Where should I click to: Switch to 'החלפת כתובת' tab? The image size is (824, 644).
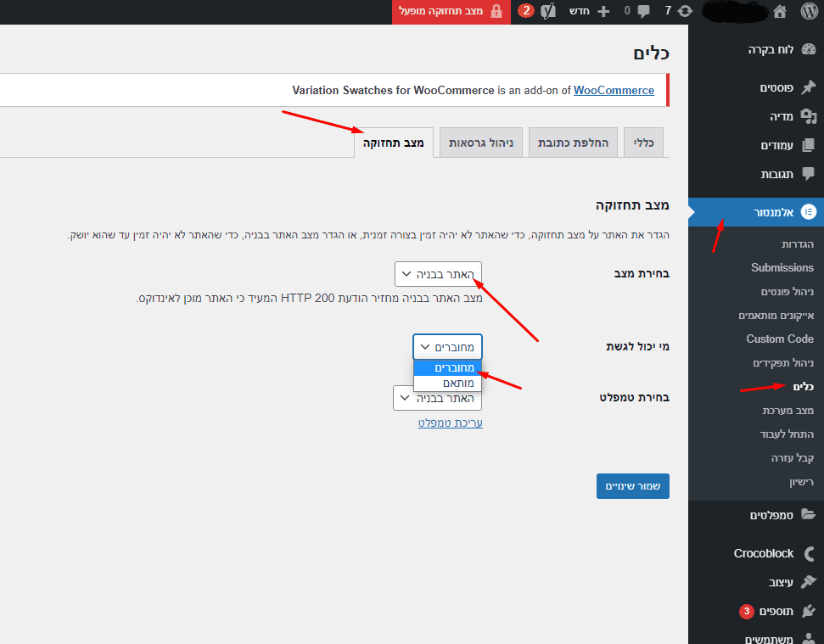(573, 143)
